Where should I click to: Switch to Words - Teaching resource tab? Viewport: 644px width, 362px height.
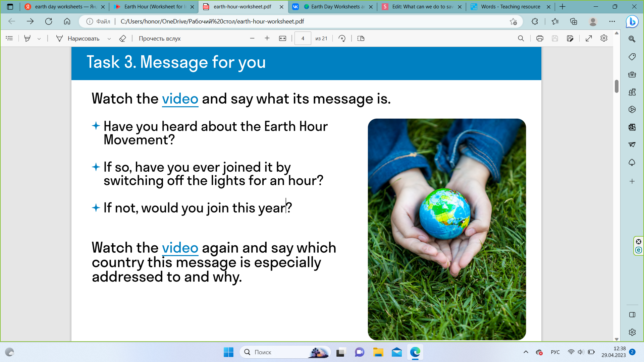(510, 7)
